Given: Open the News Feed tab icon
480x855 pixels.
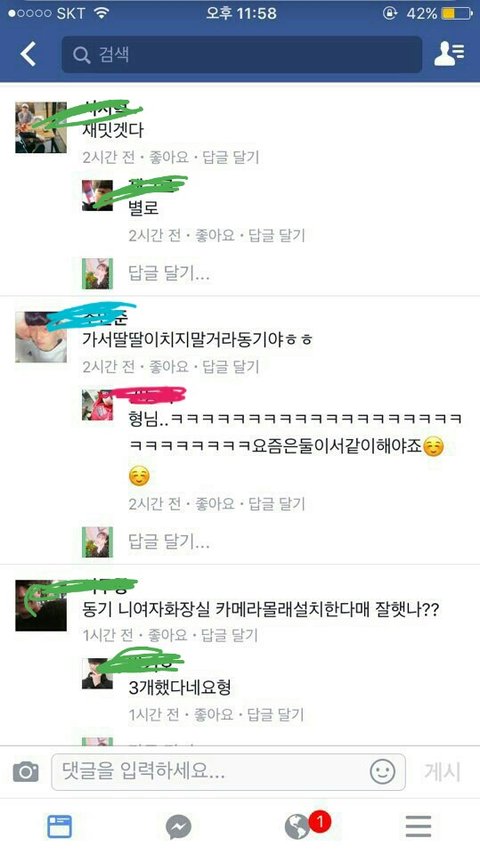Looking at the screenshot, I should [x=59, y=827].
